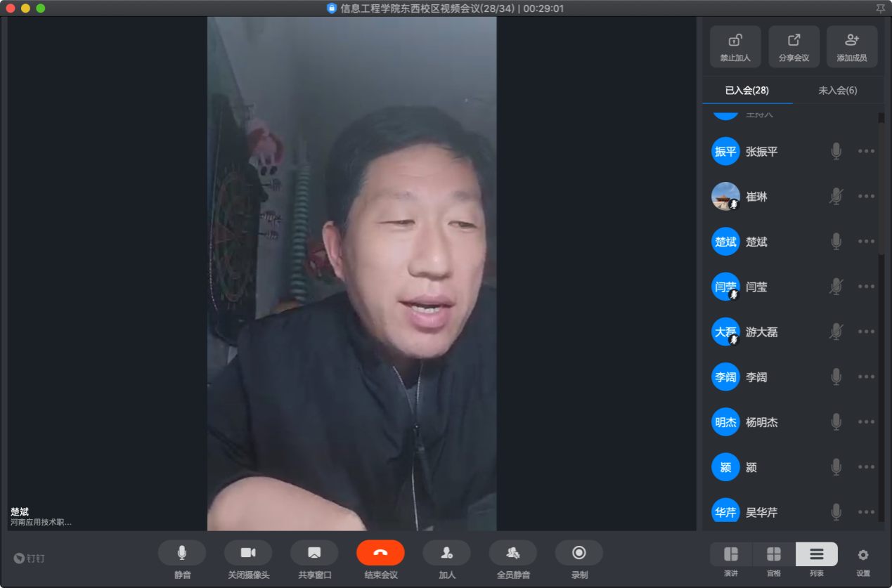Start recording with 录制 icon
This screenshot has height=588, width=892.
click(578, 553)
